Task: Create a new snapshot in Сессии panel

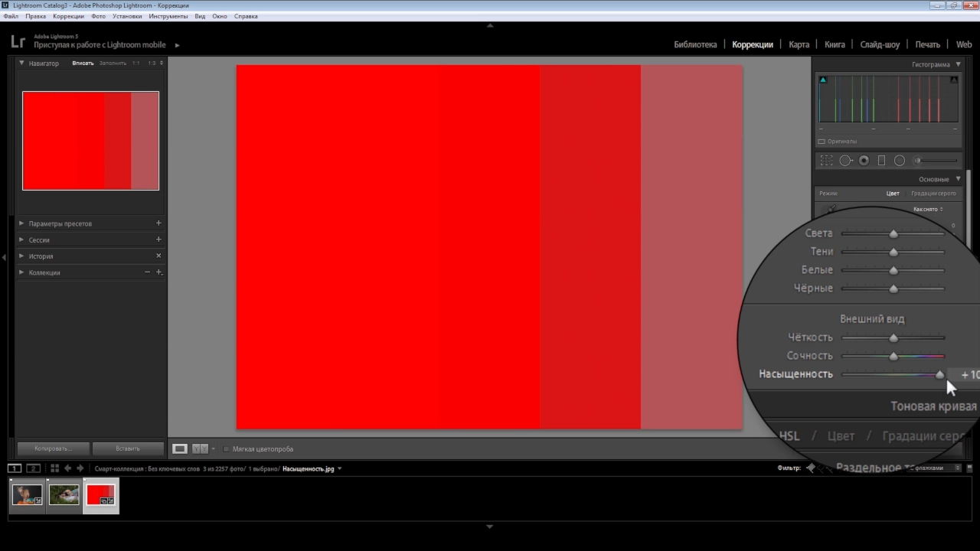Action: tap(158, 240)
